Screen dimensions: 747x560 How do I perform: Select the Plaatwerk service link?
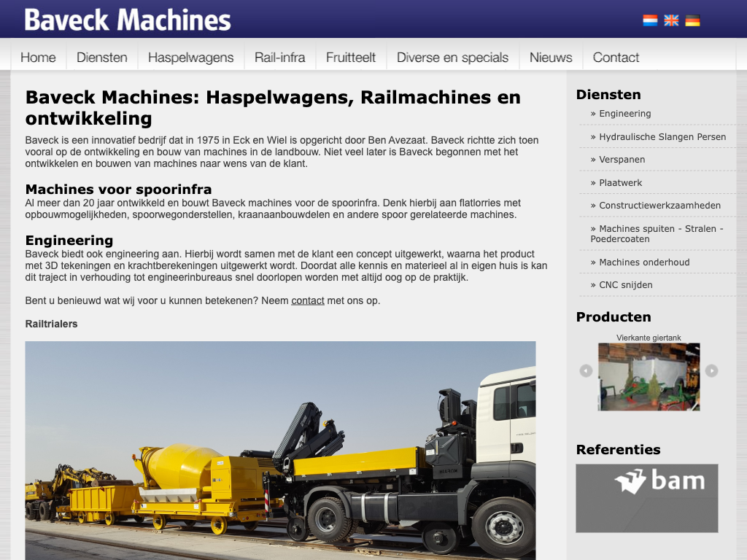tap(620, 183)
